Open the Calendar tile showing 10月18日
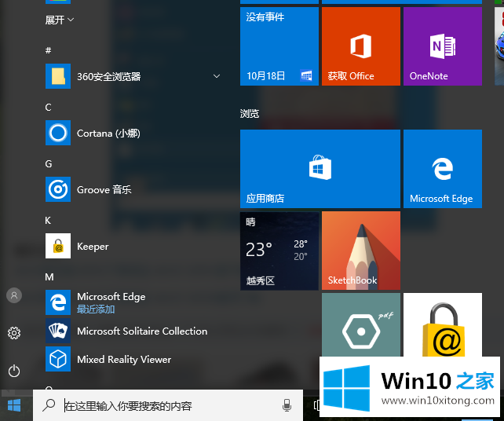Screen dimensions: 504x421 [279, 46]
